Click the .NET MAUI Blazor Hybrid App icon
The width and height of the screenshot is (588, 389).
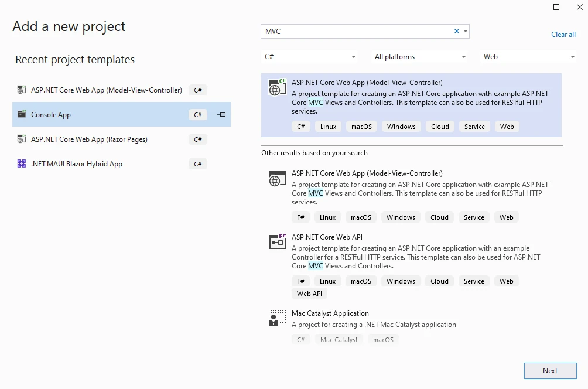(22, 164)
